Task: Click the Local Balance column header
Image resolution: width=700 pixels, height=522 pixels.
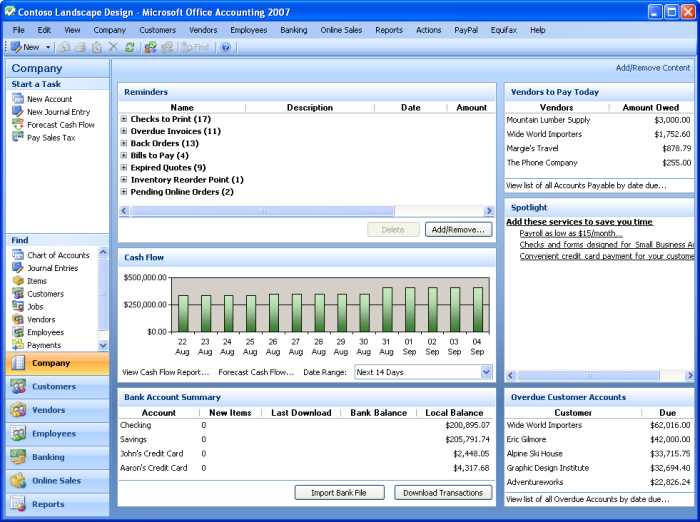Action: tap(454, 413)
